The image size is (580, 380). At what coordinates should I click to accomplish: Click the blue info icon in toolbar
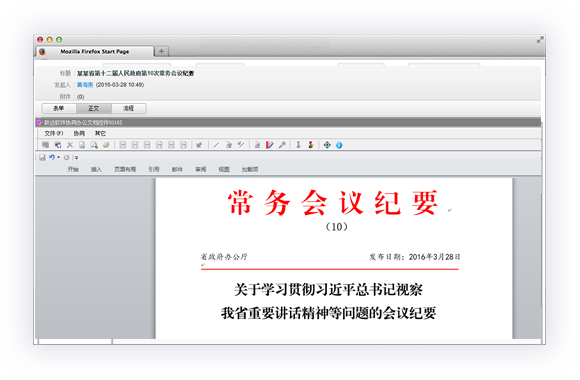[x=339, y=145]
